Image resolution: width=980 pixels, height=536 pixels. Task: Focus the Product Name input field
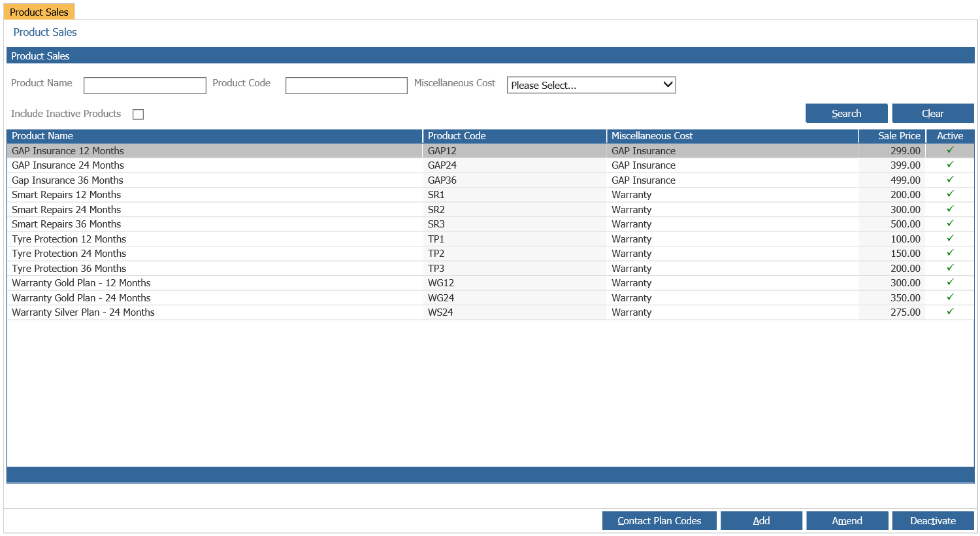click(x=144, y=86)
